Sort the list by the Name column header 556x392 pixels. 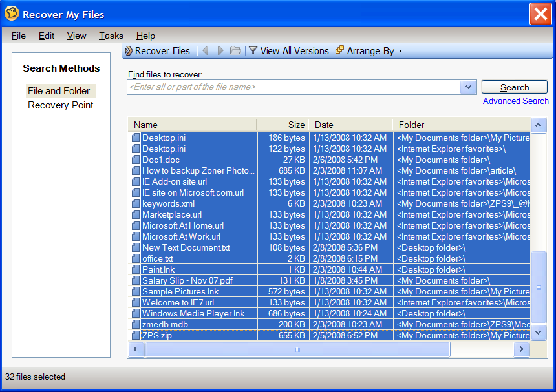[x=192, y=125]
